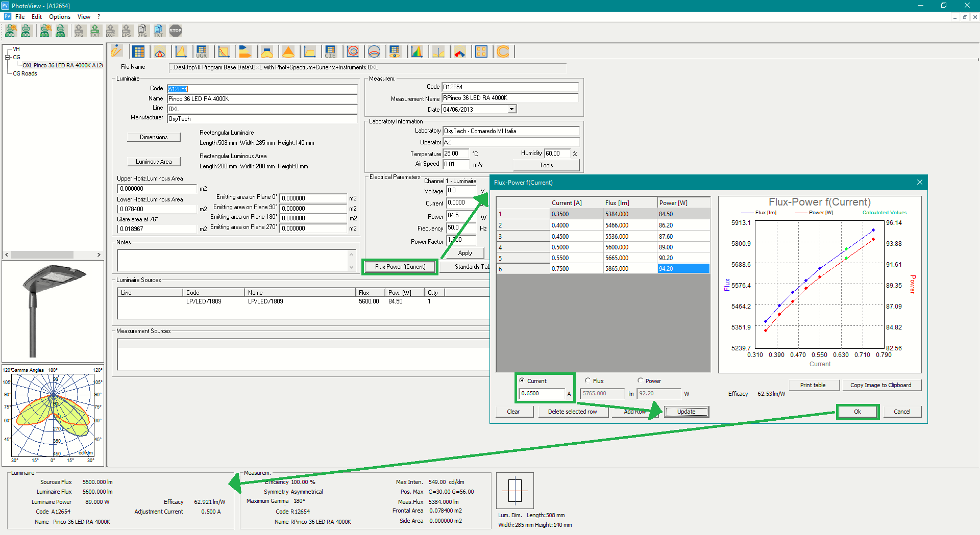Click the STOP icon in the toolbar
This screenshot has height=535, width=980.
pos(175,31)
